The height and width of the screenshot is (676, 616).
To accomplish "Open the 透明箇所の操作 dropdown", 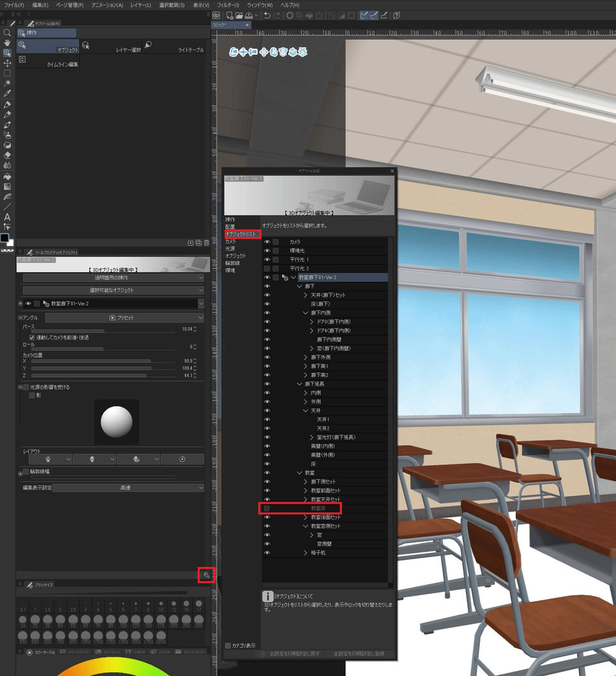I will click(113, 278).
